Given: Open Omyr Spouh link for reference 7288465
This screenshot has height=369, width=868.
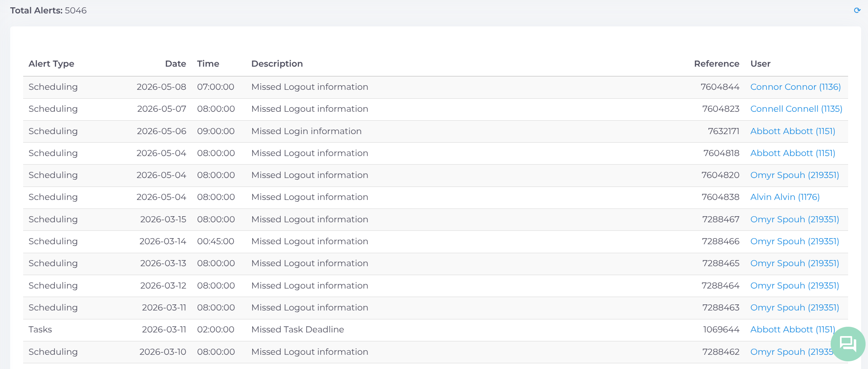Looking at the screenshot, I should (x=794, y=263).
